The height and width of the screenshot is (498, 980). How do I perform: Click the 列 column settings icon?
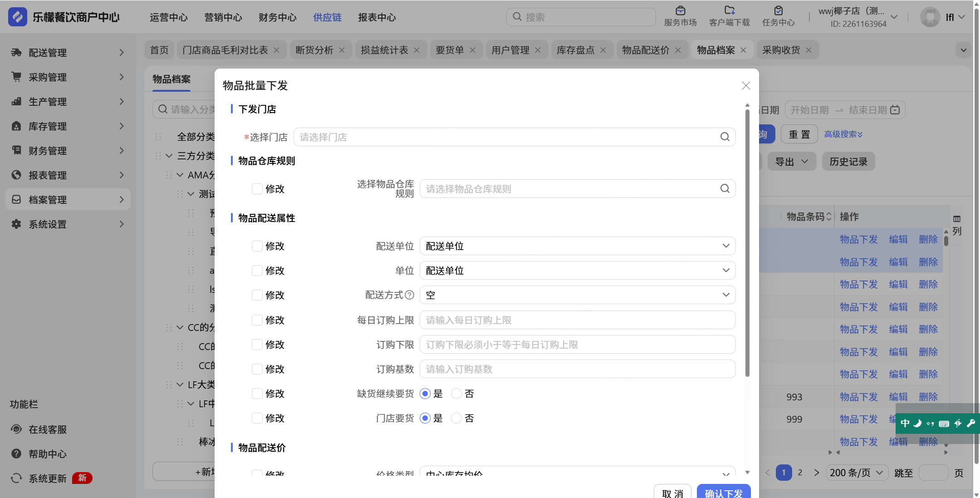click(x=957, y=219)
